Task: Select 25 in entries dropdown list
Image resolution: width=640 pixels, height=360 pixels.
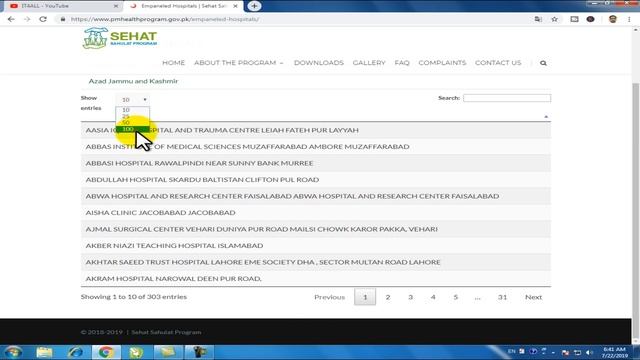Action: (132, 116)
